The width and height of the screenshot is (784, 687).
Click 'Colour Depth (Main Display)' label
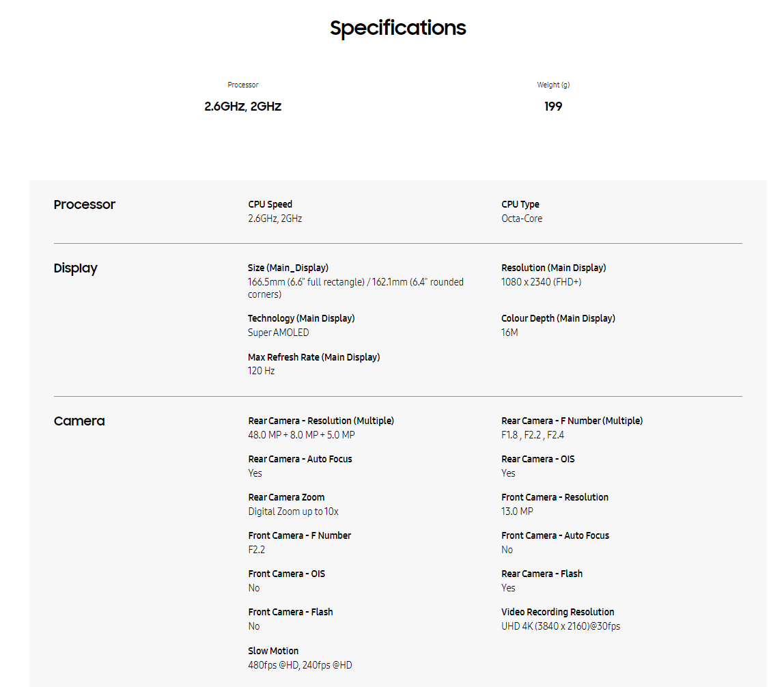coord(558,318)
